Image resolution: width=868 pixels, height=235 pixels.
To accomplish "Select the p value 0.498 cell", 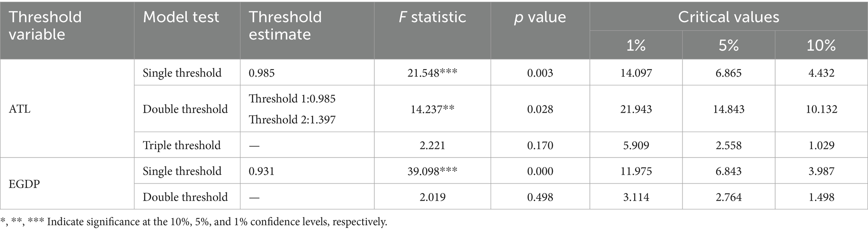I will point(540,197).
